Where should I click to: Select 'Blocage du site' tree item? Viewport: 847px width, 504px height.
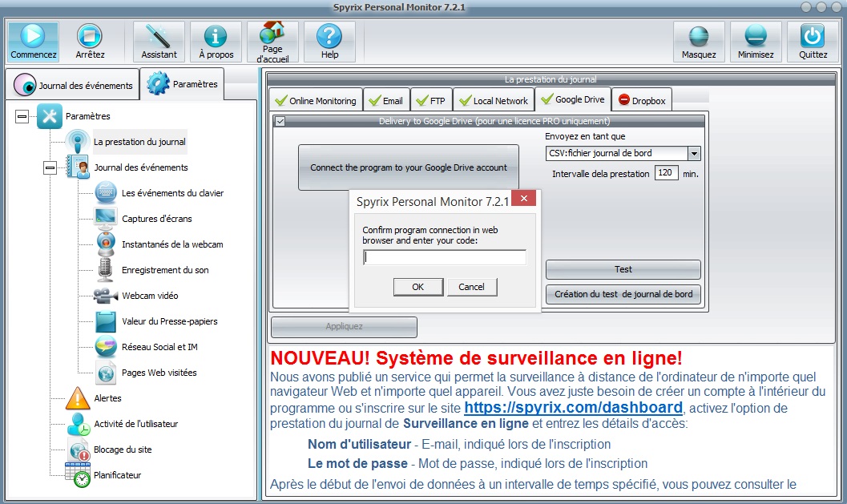coord(123,450)
